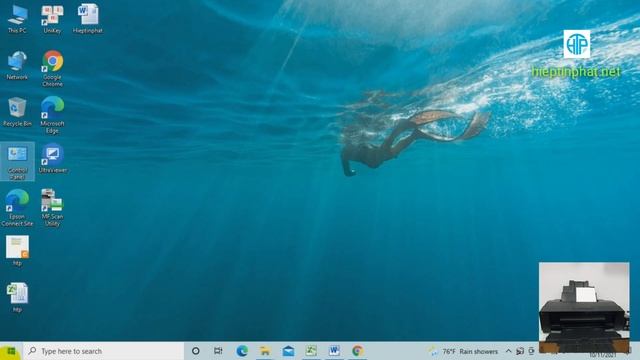This screenshot has height=360, width=640.
Task: Switch to Google Chrome on the taskbar
Action: point(358,351)
